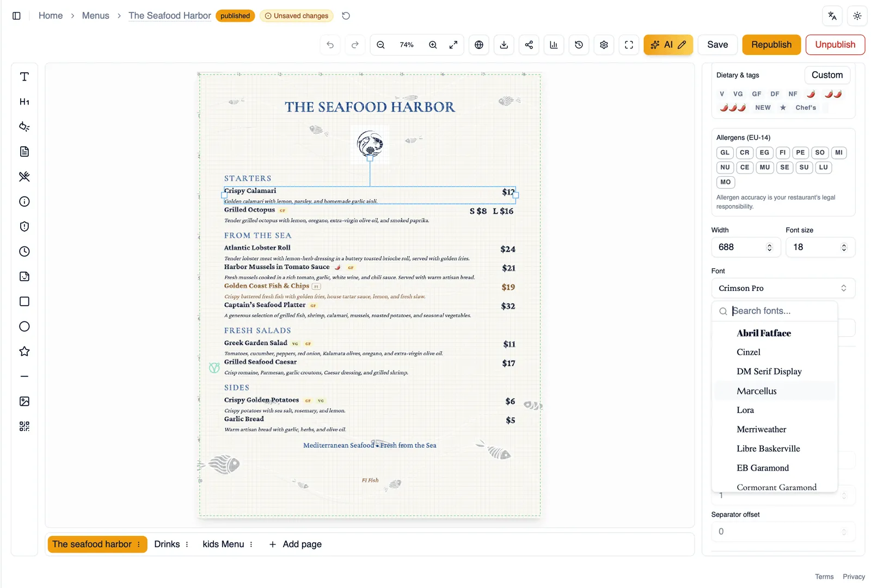Toggle the VG dietary tag
The width and height of the screenshot is (871, 588).
point(738,94)
